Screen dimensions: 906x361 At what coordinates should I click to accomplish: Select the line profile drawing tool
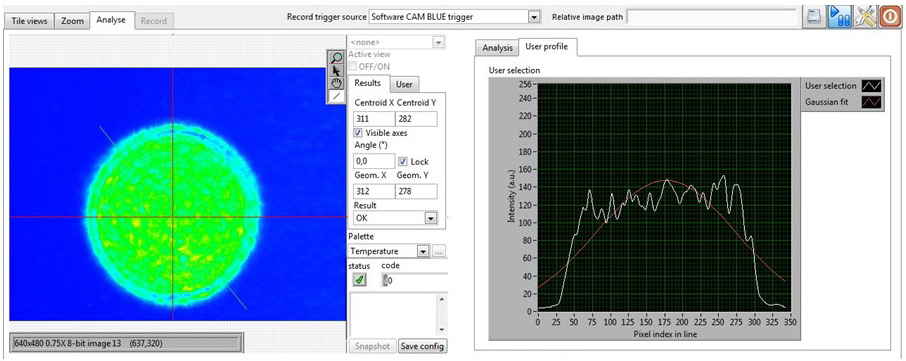[x=337, y=96]
